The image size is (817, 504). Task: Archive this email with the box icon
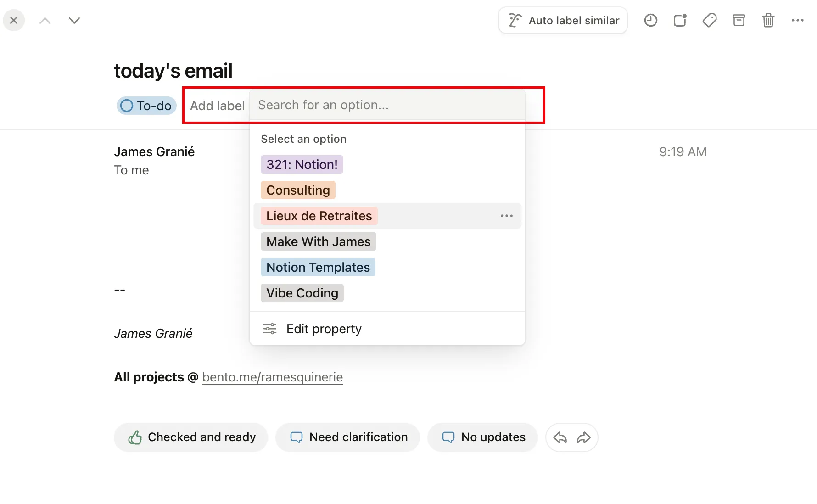coord(739,21)
